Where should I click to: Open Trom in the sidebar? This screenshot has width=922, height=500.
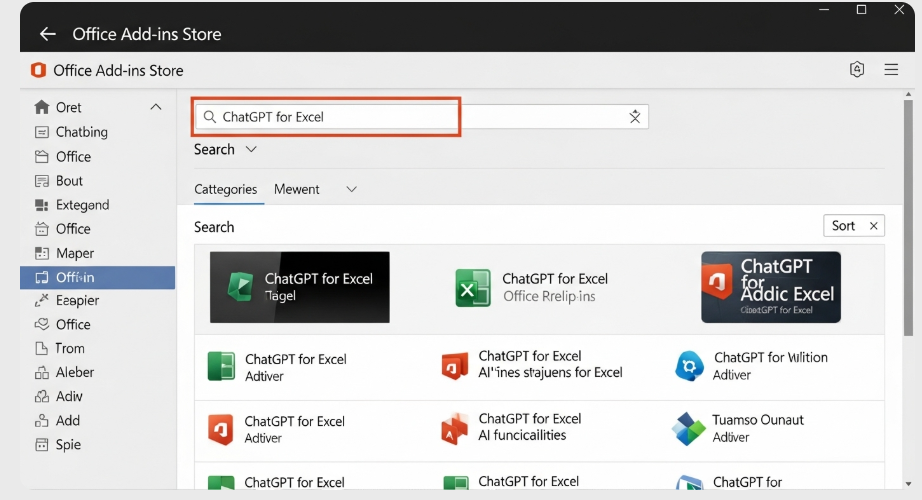[59, 348]
